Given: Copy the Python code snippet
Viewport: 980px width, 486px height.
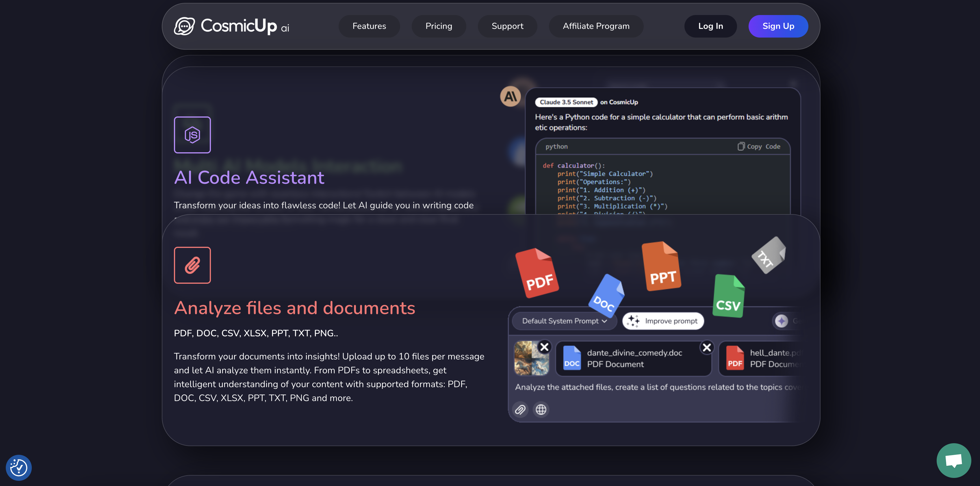Looking at the screenshot, I should click(759, 146).
